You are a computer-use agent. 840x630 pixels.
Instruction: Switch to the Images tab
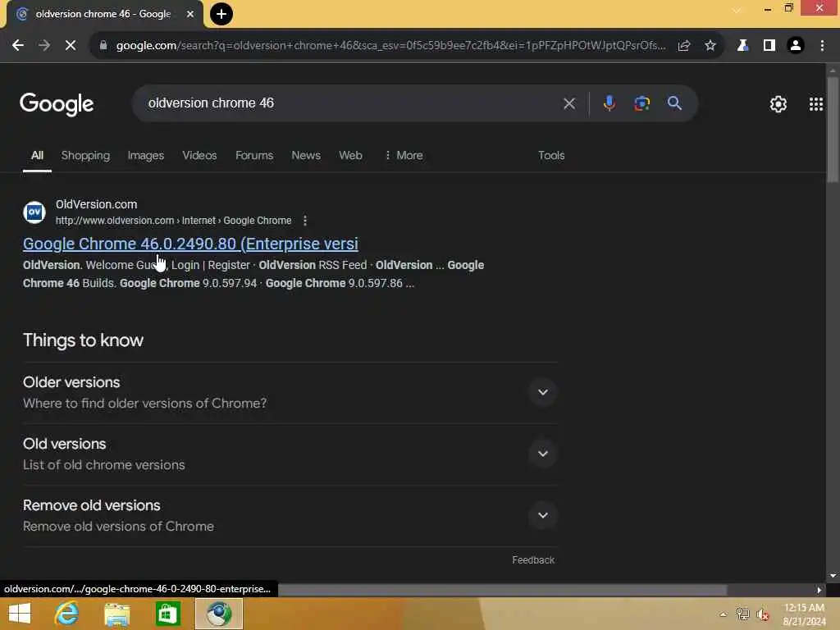[146, 155]
